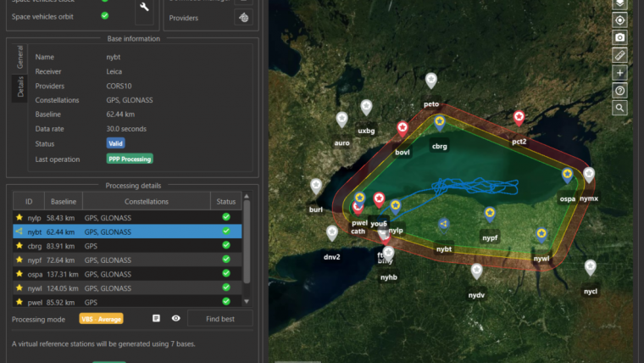Sort by the Baseline column header
This screenshot has width=644, height=363.
[64, 202]
